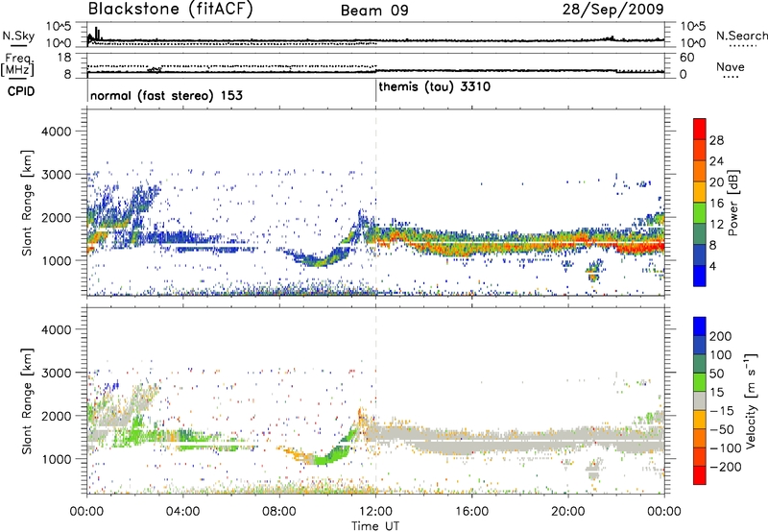The image size is (768, 532).
Task: Click the '4' power scale value
Action: [713, 266]
